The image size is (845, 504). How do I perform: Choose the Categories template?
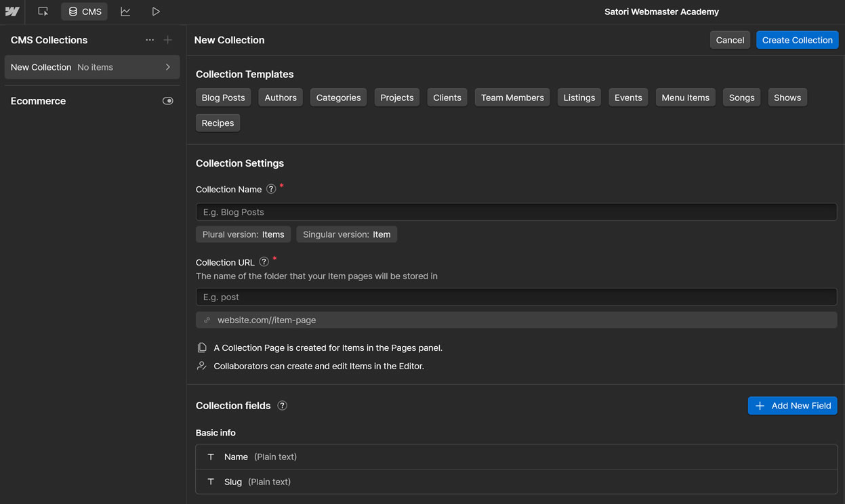point(338,98)
